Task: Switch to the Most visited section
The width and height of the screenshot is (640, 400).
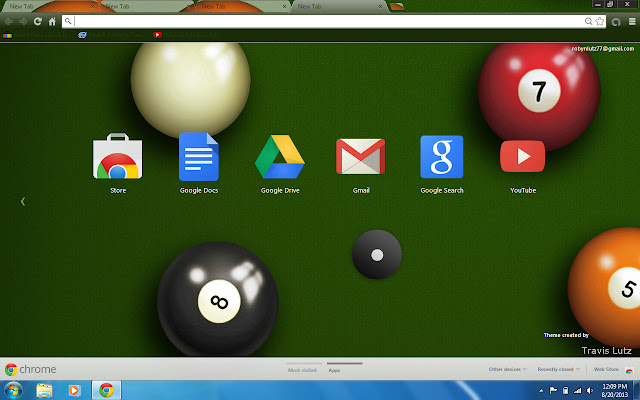Action: pyautogui.click(x=302, y=370)
